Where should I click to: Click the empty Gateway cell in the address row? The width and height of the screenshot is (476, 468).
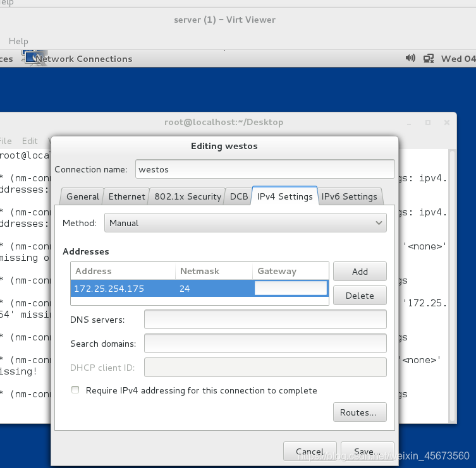pos(291,288)
